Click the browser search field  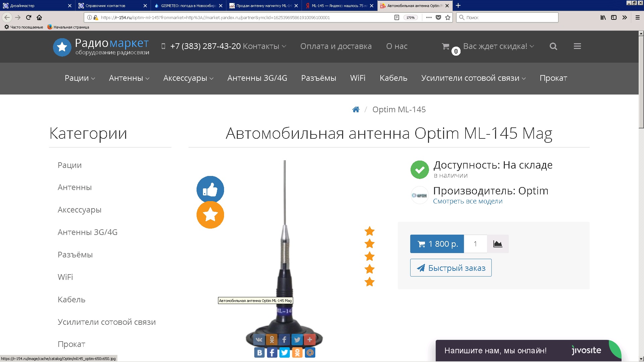[x=507, y=17]
